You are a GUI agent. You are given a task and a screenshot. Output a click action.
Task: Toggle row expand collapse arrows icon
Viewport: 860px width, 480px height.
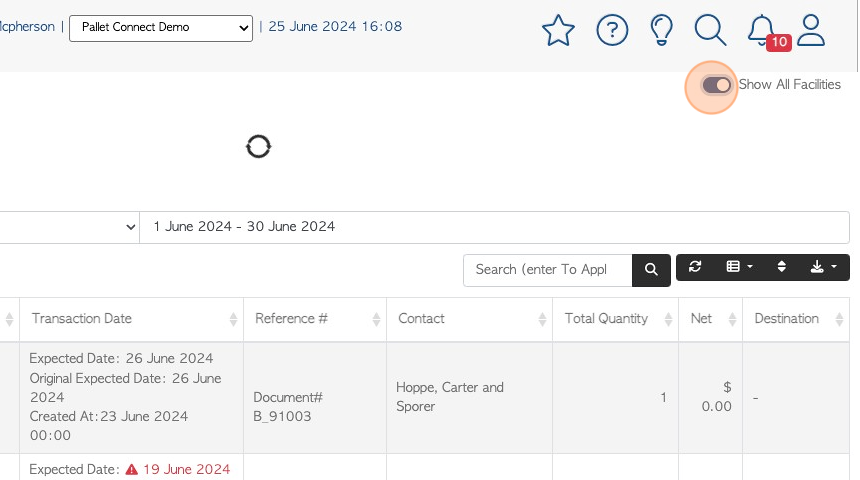[x=782, y=267]
